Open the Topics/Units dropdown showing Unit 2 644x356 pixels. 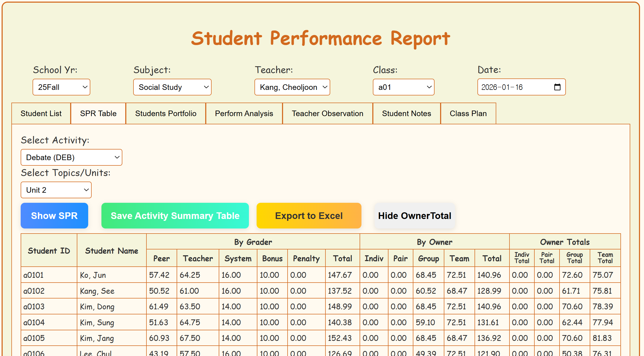coord(56,190)
